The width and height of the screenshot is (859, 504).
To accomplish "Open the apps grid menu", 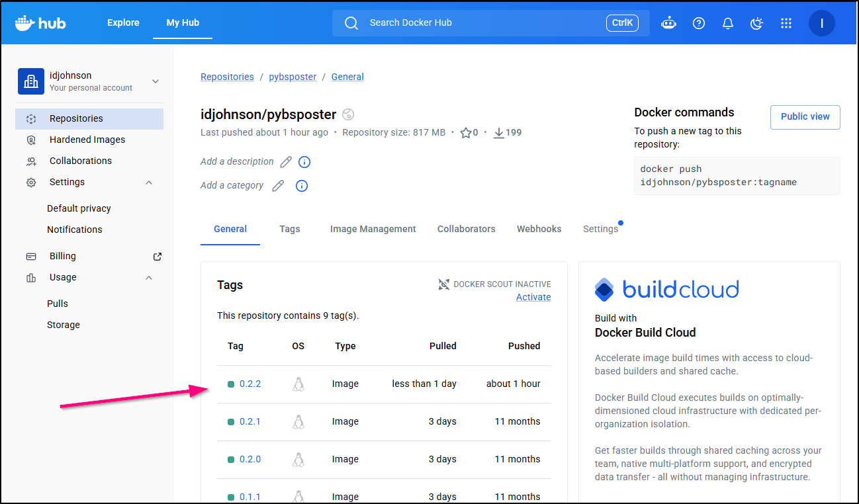I will (786, 23).
